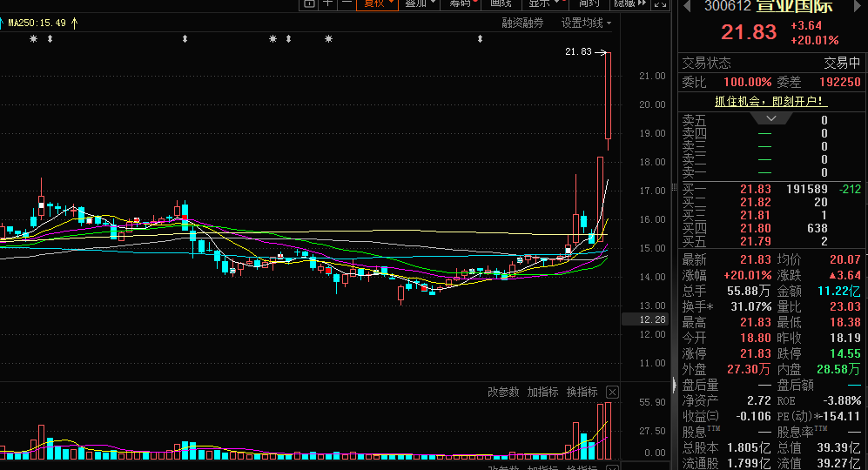Go to previous stock with left arrow
The width and height of the screenshot is (868, 470).
687,6
